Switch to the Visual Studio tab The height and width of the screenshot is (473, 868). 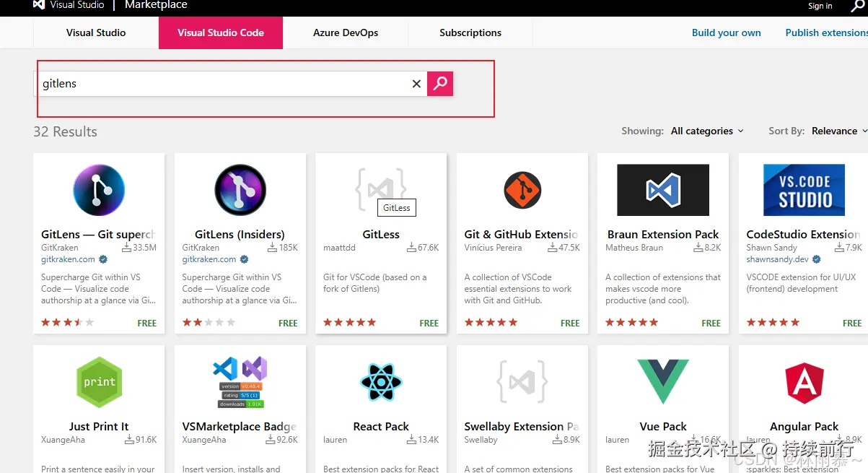coord(96,32)
